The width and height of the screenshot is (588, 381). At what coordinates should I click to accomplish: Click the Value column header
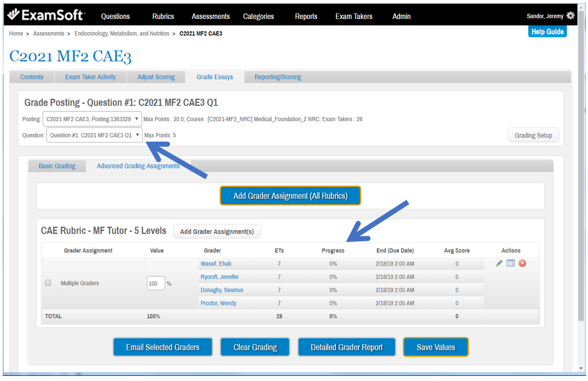(157, 251)
